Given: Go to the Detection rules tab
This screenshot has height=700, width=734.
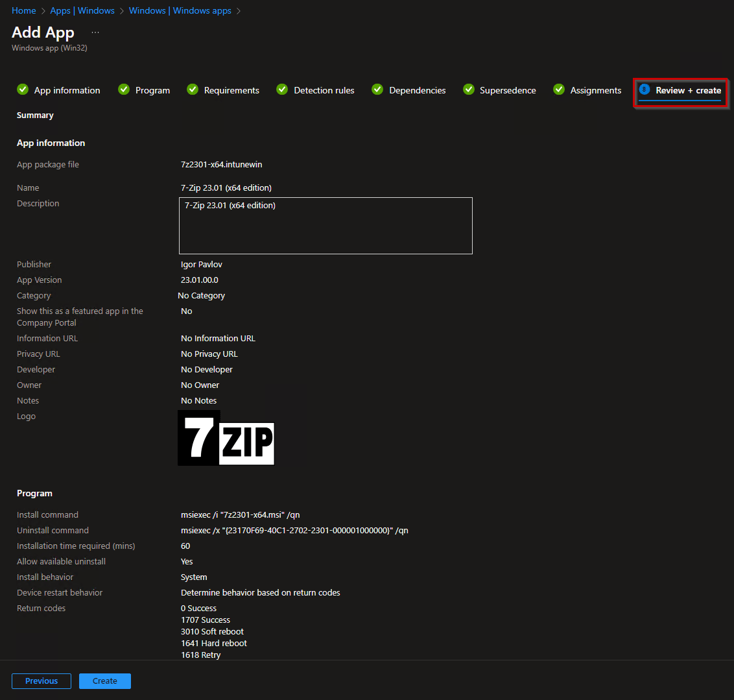Looking at the screenshot, I should coord(324,90).
